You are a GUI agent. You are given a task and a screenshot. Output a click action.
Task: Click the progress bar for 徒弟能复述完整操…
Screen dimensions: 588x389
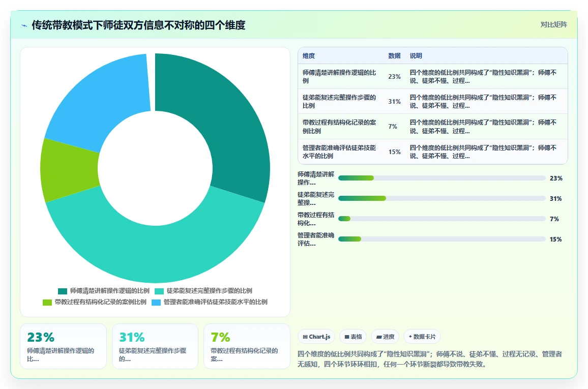[442, 198]
